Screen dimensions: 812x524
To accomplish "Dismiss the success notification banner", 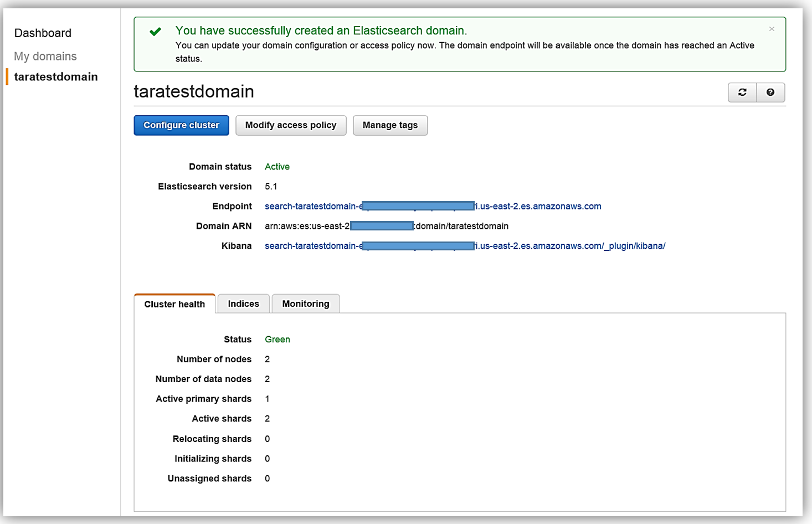I will 772,29.
